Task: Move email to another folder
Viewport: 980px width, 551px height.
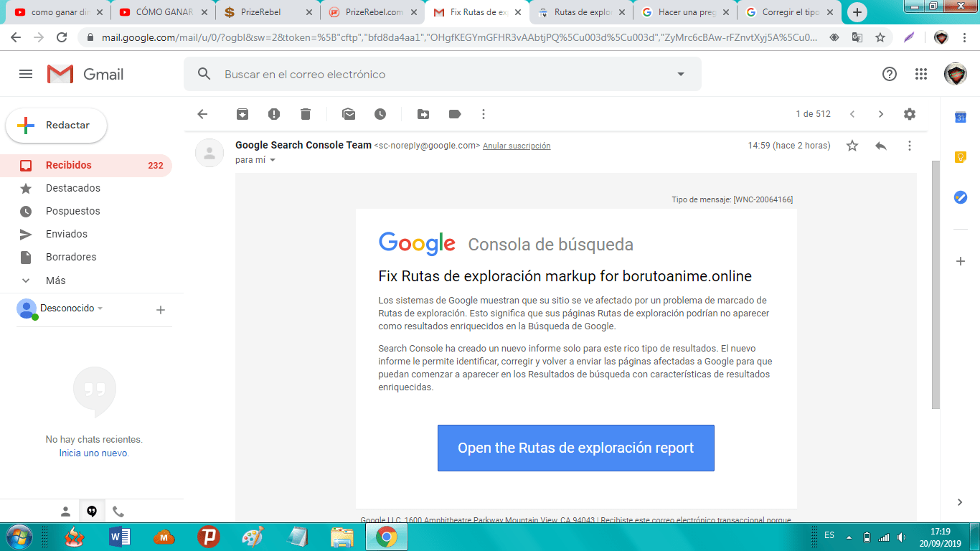Action: tap(423, 114)
